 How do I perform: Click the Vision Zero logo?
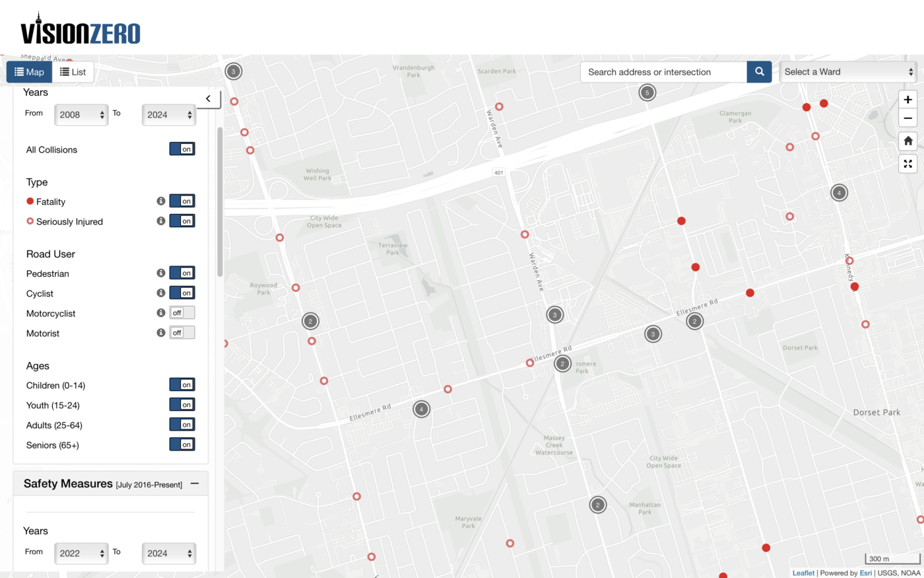(81, 30)
